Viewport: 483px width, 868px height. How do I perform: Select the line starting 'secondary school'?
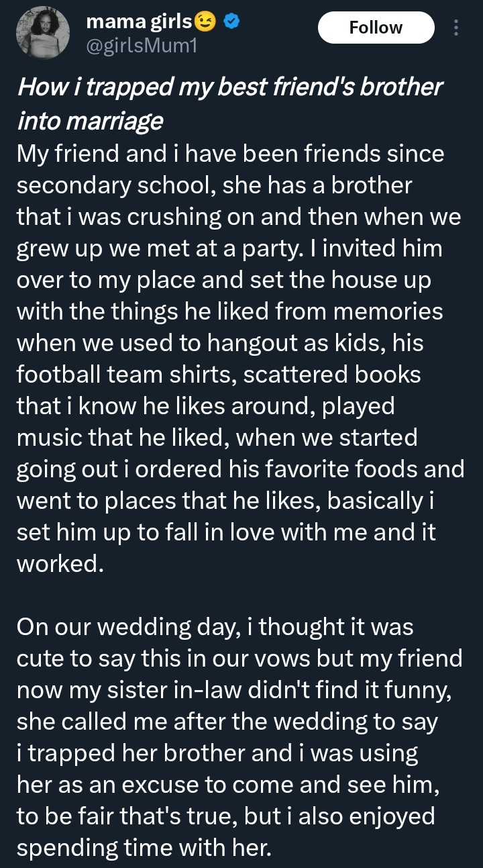click(214, 186)
